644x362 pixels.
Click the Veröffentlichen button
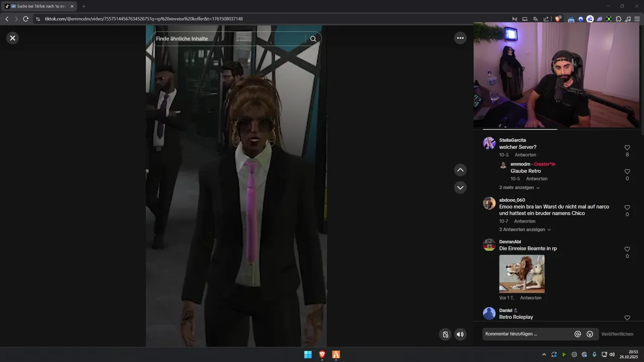[617, 334]
